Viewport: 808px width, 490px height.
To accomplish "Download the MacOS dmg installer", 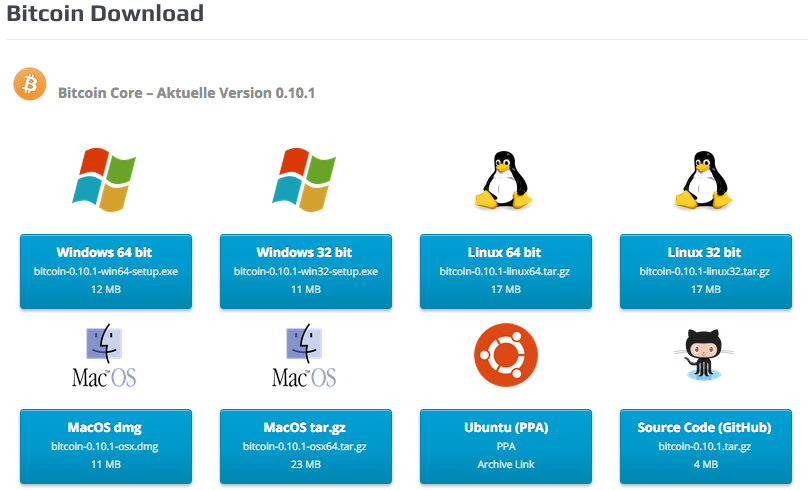I will coord(106,447).
